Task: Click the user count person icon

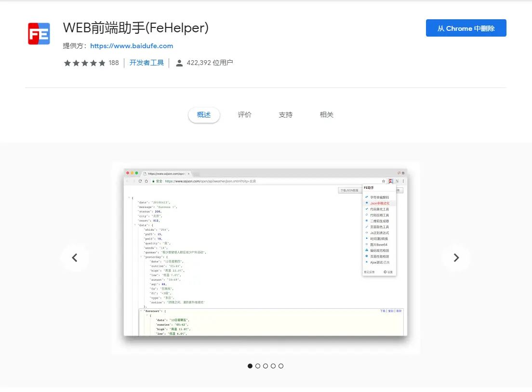Action: tap(179, 63)
